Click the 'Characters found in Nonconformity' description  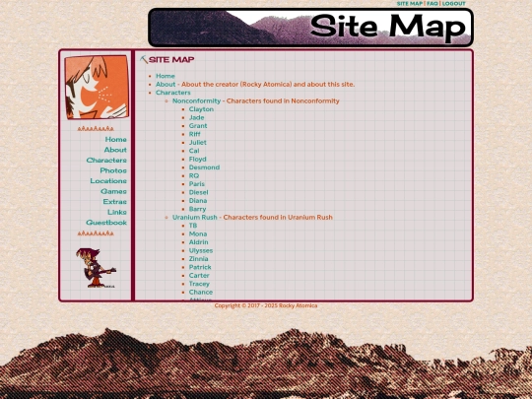283,100
